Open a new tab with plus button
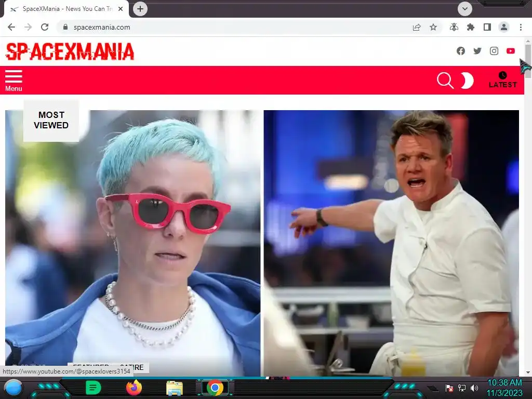The width and height of the screenshot is (532, 399). (x=140, y=9)
